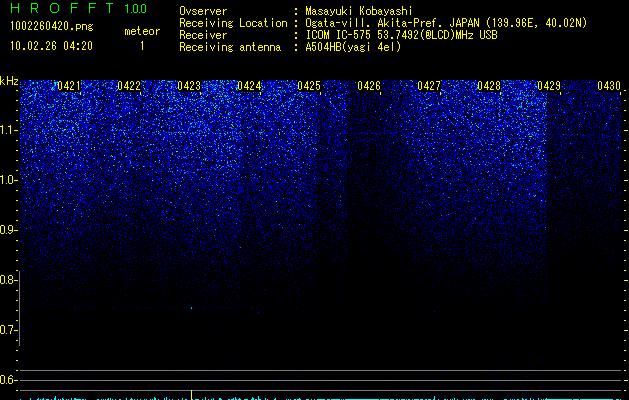Click the 0.8 kHz frequency label
Viewport: 629px width, 400px height.
pyautogui.click(x=8, y=280)
